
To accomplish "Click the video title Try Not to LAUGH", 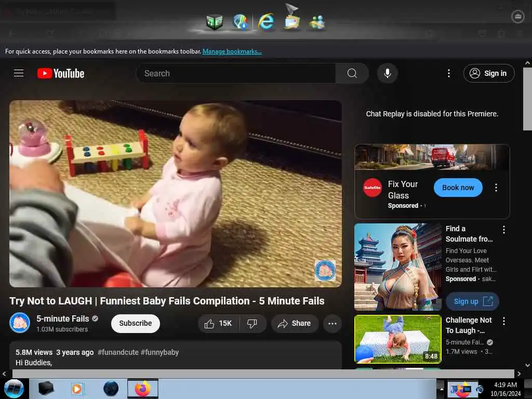I will click(167, 301).
